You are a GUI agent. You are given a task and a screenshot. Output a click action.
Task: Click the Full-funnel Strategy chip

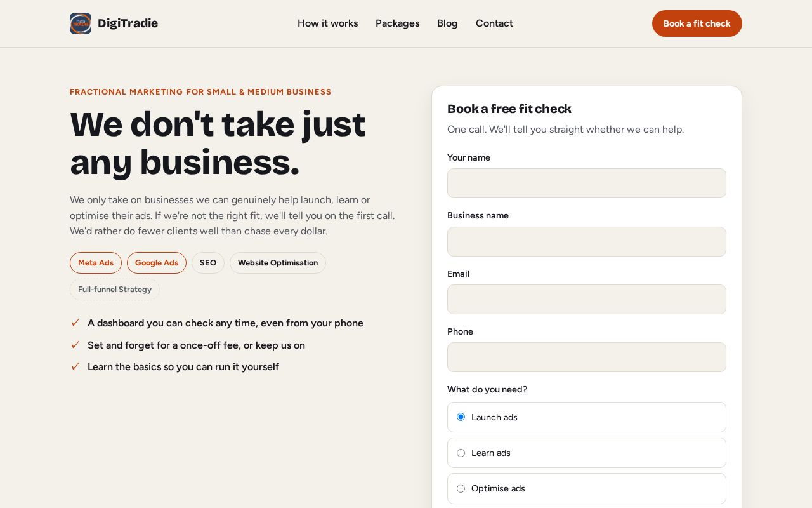click(x=115, y=290)
